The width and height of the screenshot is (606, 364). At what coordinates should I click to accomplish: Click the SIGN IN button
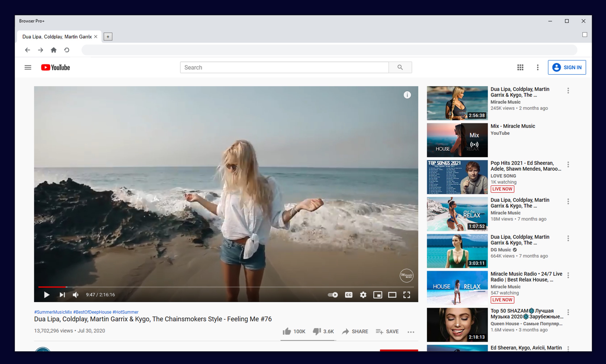[x=567, y=67]
